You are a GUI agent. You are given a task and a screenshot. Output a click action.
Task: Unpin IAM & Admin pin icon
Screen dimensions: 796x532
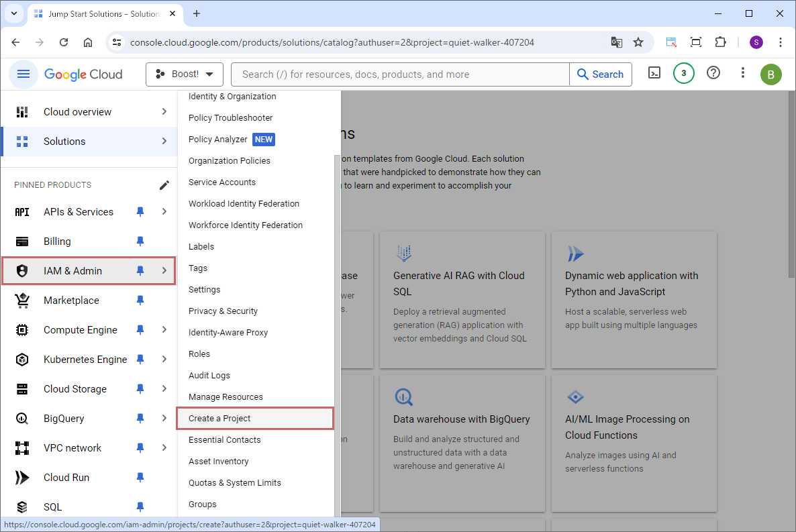[140, 270]
